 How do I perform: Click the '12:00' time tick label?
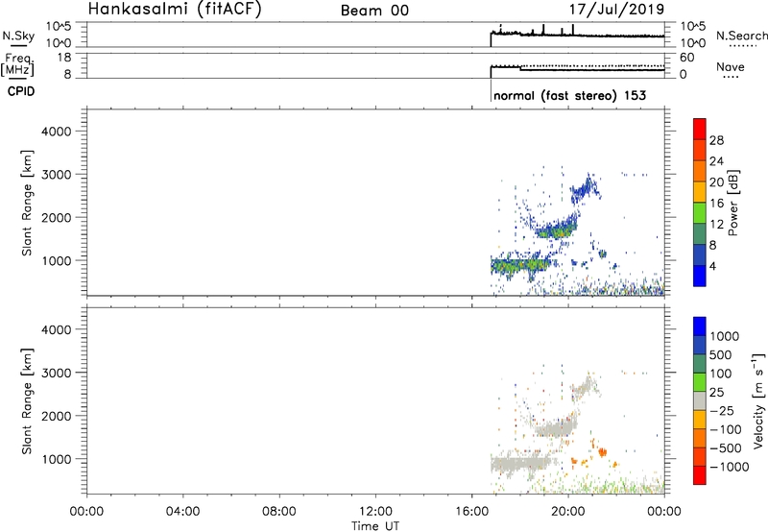[x=375, y=512]
